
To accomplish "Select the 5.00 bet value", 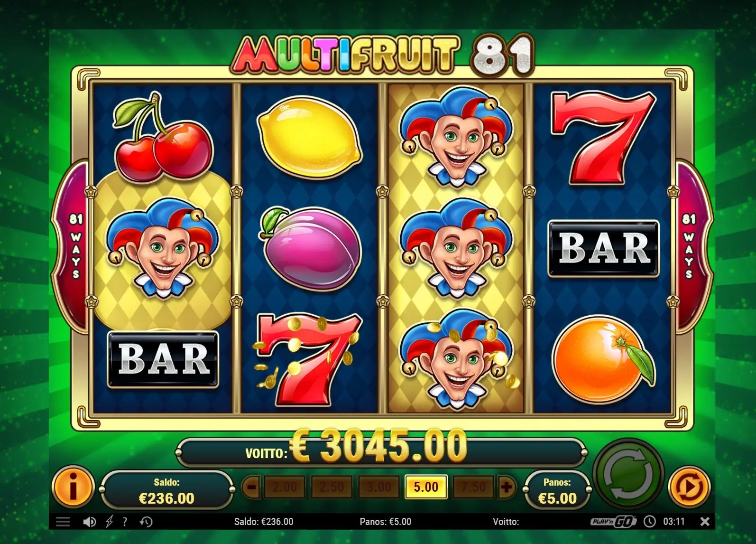I will tap(426, 487).
